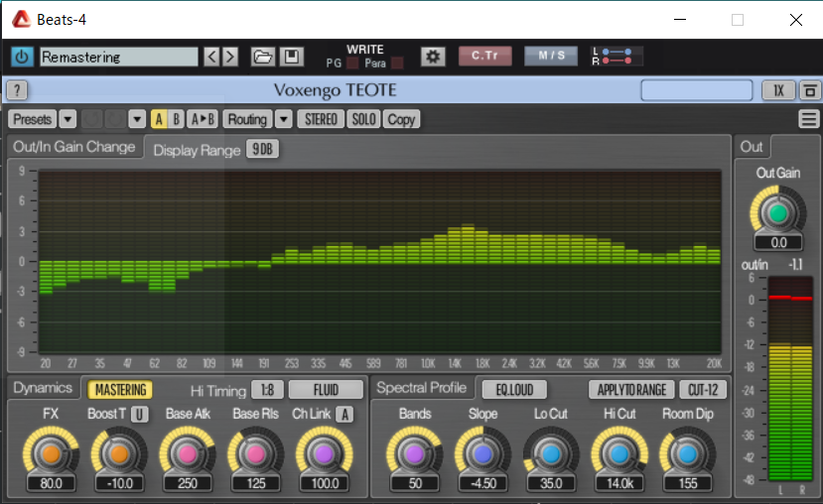Open the Routing dropdown arrow
This screenshot has width=823, height=504.
(x=283, y=120)
